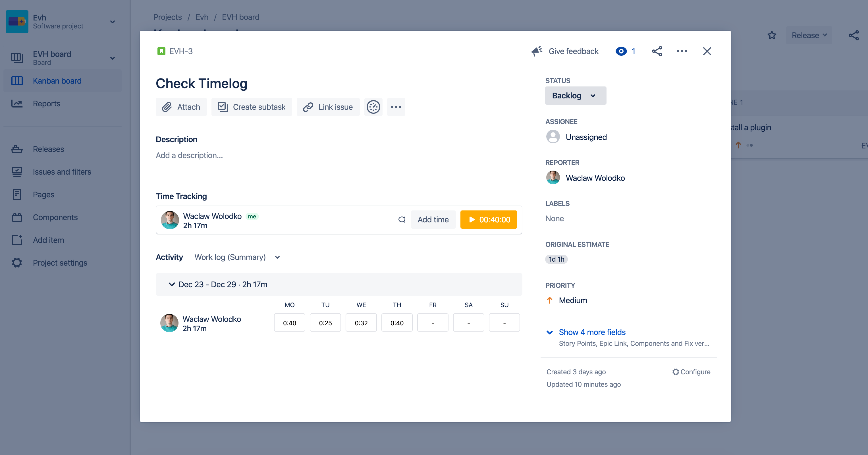Start the 00:40:00 timer

(x=488, y=220)
